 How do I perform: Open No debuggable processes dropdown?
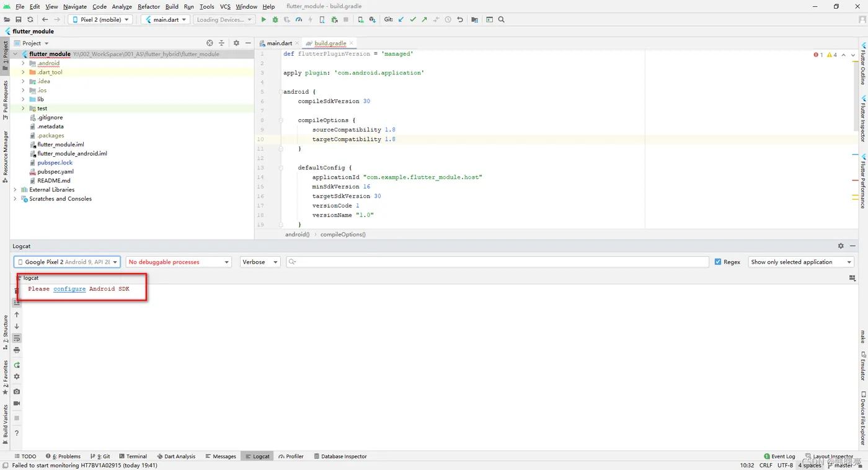pos(179,262)
